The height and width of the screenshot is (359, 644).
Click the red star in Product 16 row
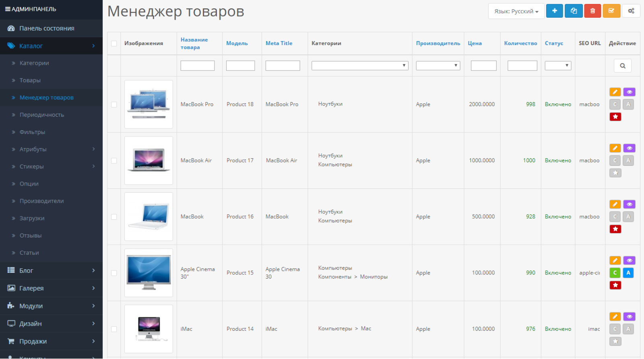point(615,229)
